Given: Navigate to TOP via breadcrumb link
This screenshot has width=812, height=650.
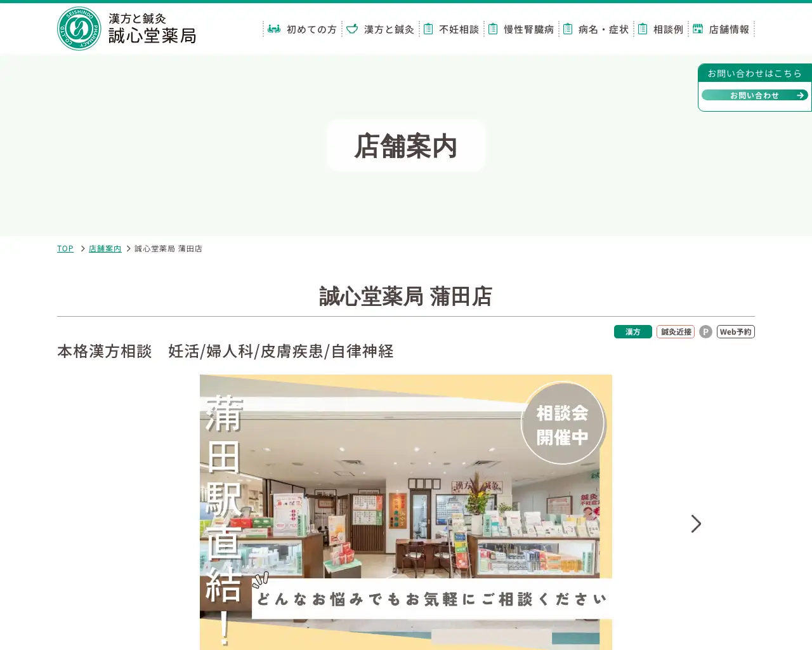Looking at the screenshot, I should pos(65,248).
